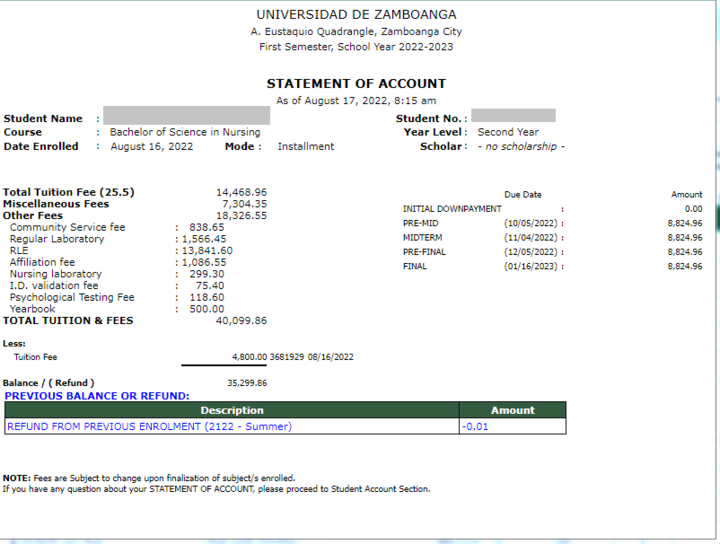This screenshot has height=544, width=720.
Task: Select the A. Eustaquio Quadrangle address line
Action: tap(356, 32)
